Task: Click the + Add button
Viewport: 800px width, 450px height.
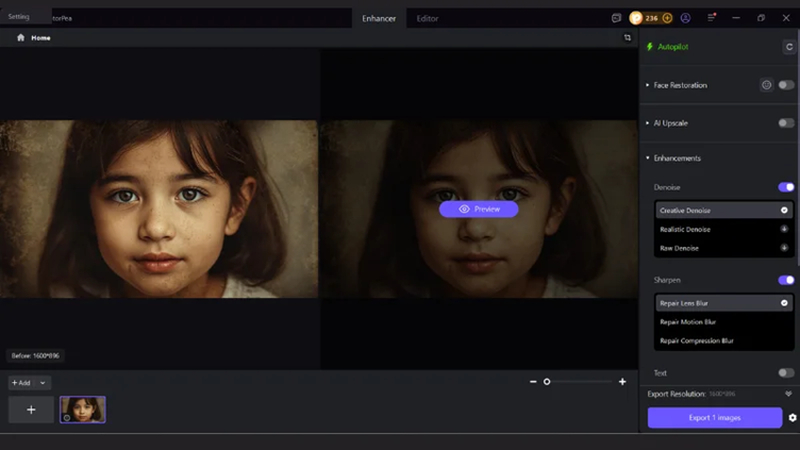Action: 21,383
